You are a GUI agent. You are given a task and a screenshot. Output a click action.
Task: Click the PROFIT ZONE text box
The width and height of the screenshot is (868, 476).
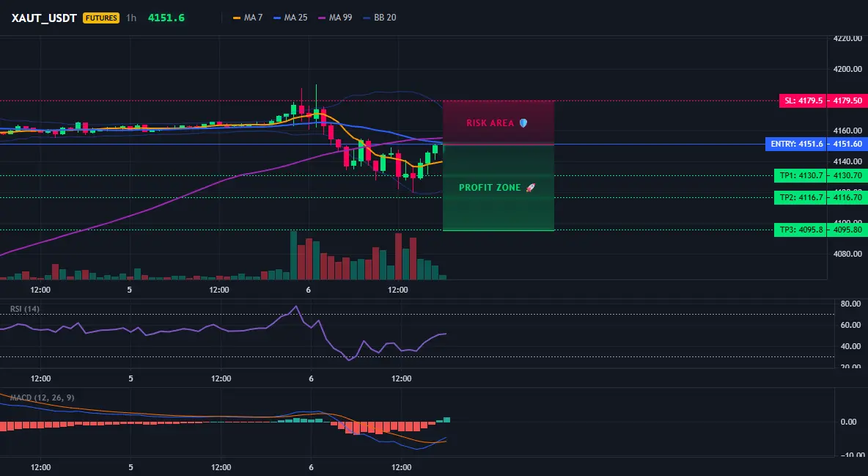click(x=497, y=187)
